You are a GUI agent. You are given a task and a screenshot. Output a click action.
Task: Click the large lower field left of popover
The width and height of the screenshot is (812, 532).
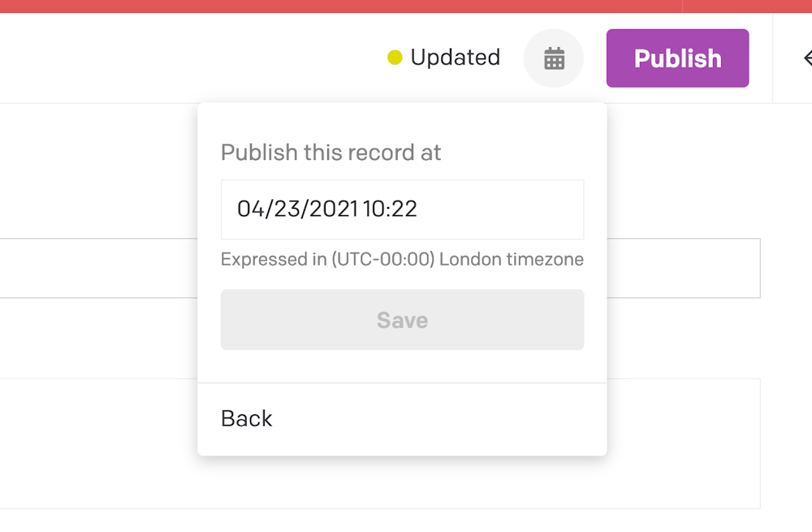tap(98, 444)
